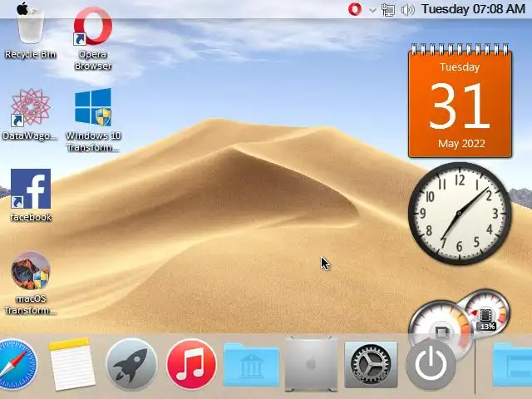Click the Apple logo in the menu bar

22,8
